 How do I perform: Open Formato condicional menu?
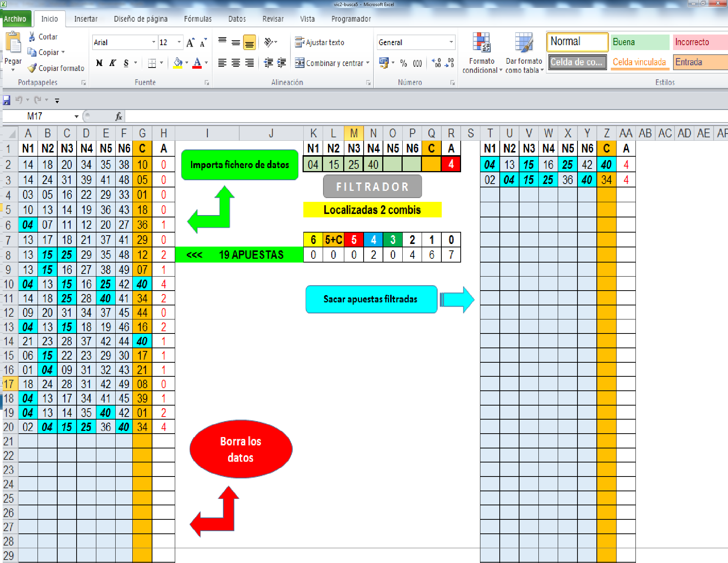point(482,53)
